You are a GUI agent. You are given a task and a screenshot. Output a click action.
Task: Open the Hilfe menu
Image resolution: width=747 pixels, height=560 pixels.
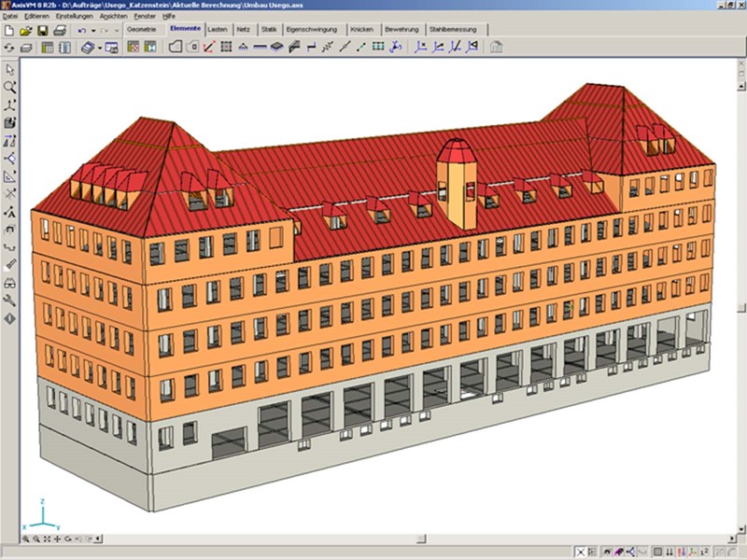click(x=170, y=17)
